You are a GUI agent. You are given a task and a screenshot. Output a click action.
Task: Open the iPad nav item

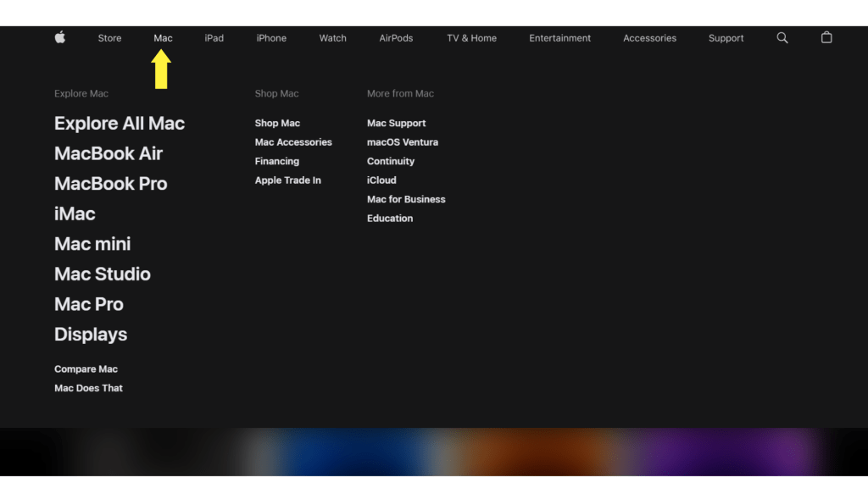tap(214, 38)
